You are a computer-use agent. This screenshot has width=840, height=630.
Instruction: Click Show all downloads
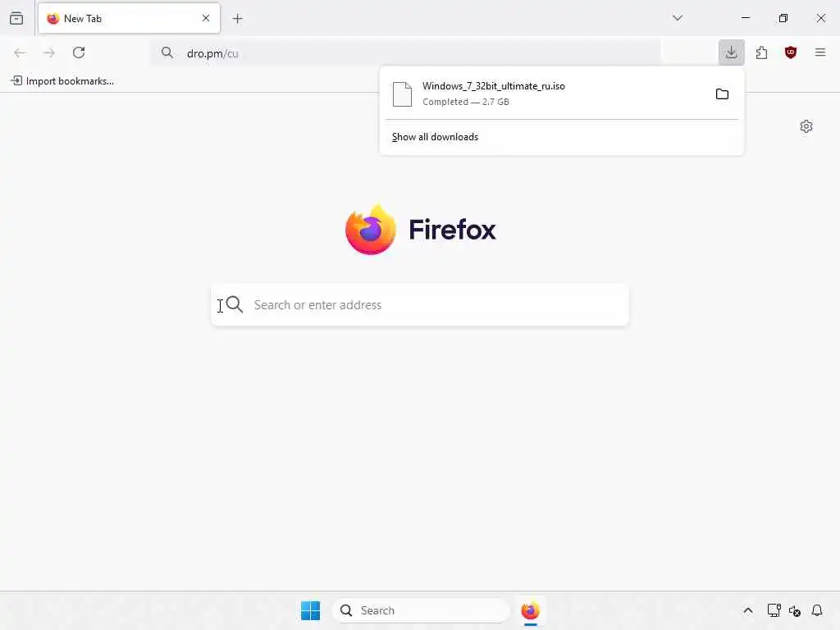[x=435, y=137]
